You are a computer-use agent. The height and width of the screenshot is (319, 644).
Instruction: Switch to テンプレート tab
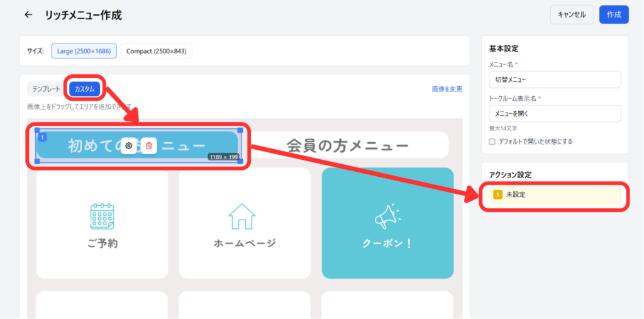47,89
